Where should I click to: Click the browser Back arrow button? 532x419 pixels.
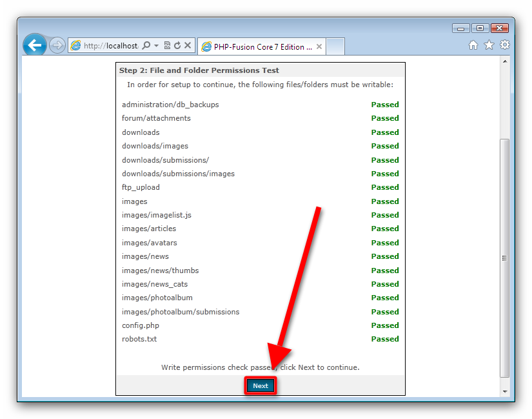pos(35,45)
